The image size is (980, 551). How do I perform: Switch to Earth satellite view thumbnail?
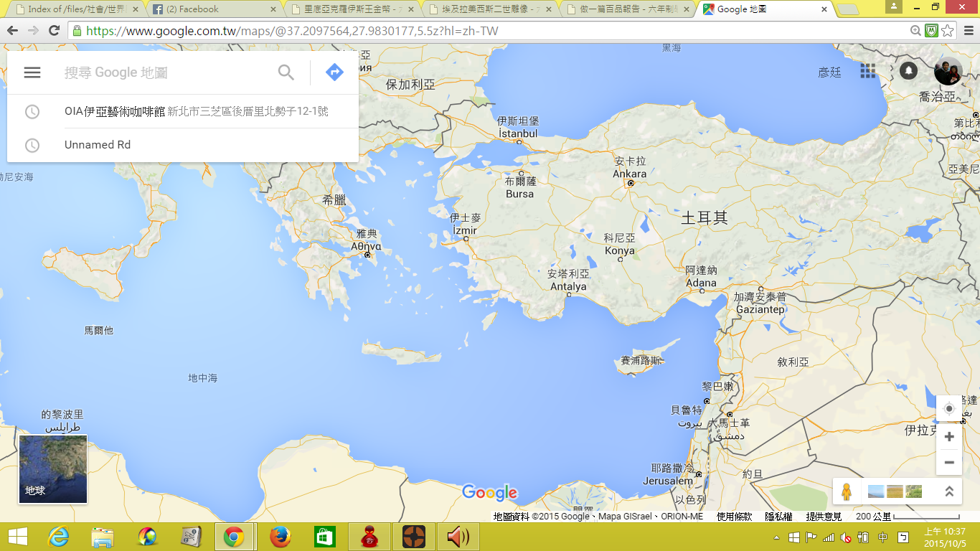[x=53, y=468]
